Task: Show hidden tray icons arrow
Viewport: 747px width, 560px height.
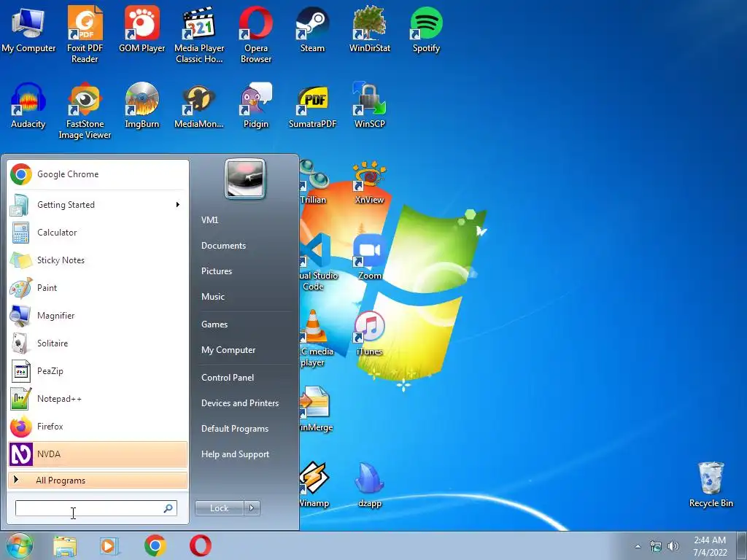Action: coord(638,546)
